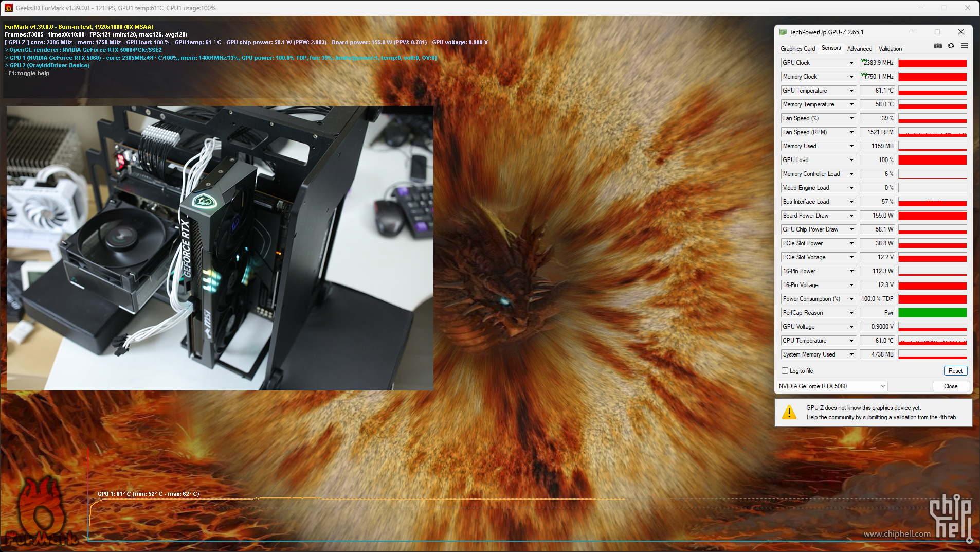
Task: Open the GPU Temperature sensor dropdown
Action: (851, 91)
